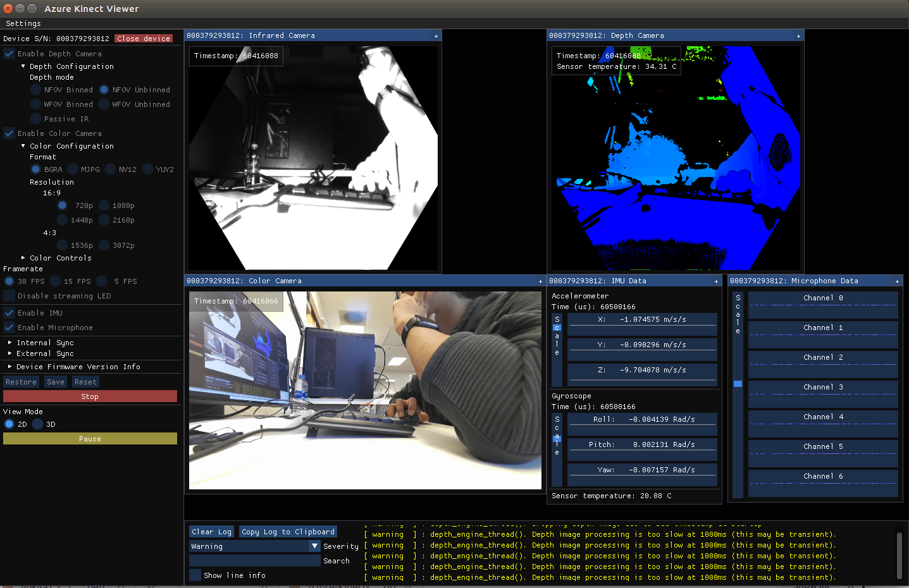Open the log Severity dropdown
The width and height of the screenshot is (909, 588).
tap(255, 546)
